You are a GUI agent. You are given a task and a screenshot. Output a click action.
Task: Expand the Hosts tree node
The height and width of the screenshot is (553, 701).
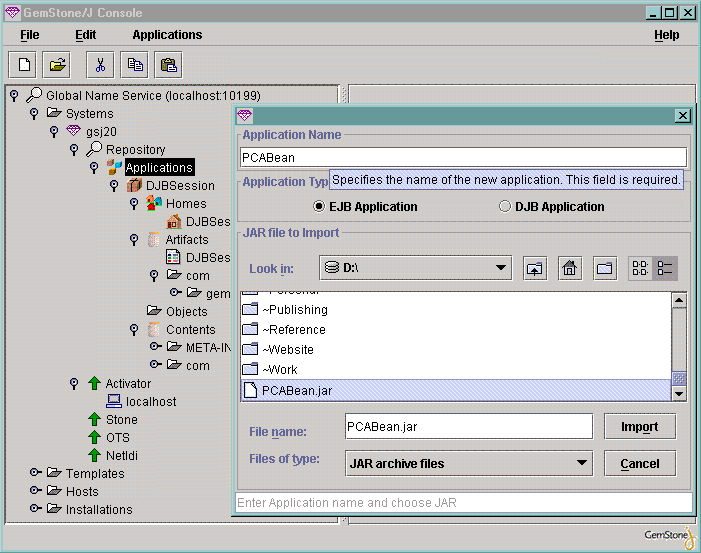click(x=35, y=490)
